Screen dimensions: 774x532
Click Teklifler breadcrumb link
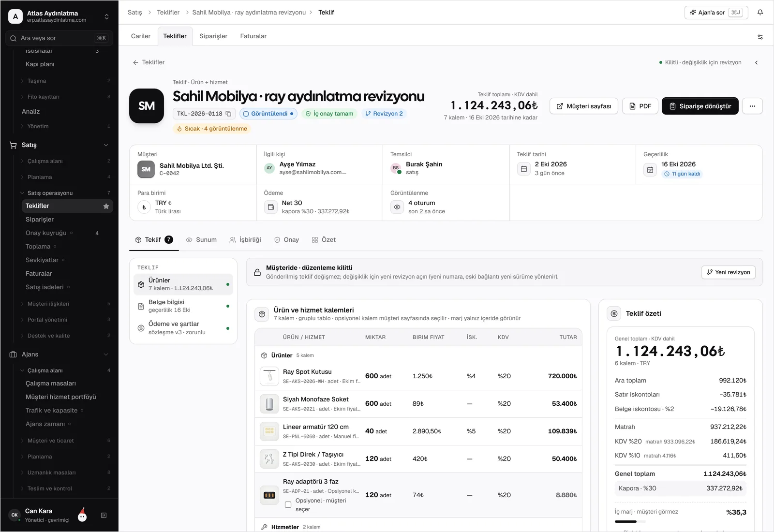point(168,13)
